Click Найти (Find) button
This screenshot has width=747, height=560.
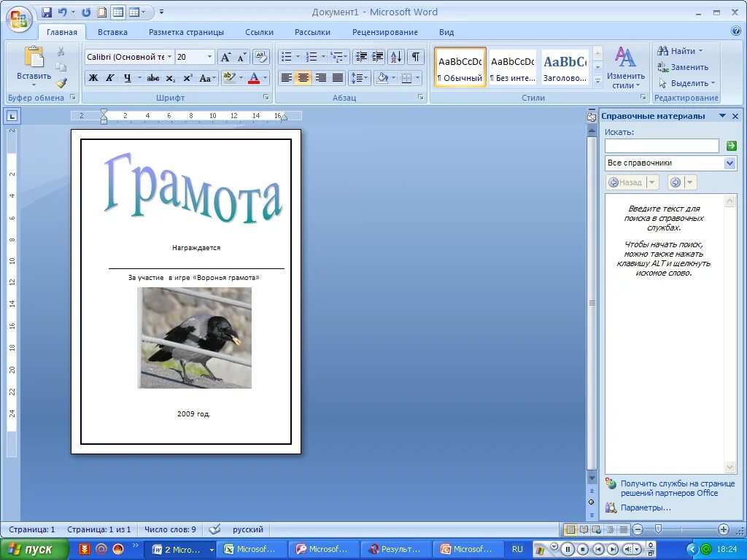click(679, 51)
